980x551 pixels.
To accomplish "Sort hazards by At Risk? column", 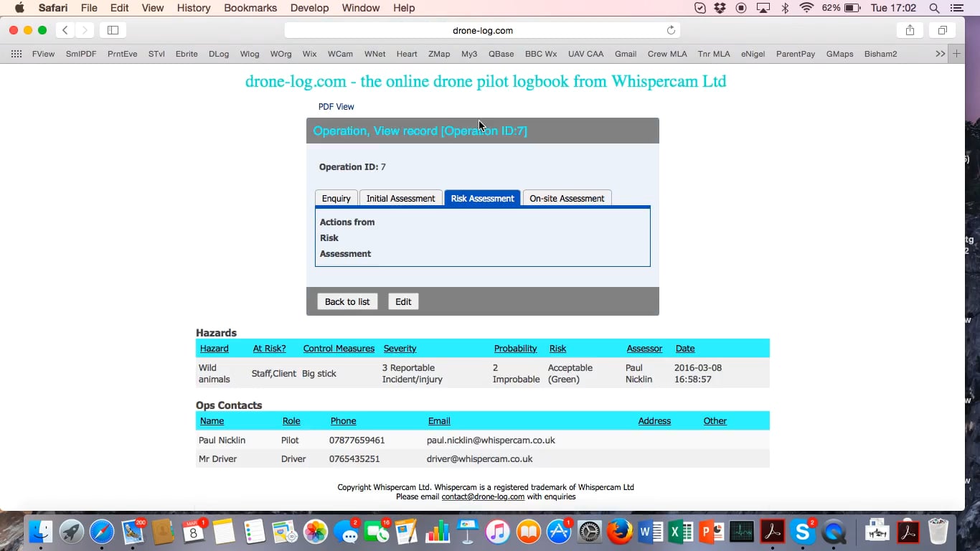I will coord(269,349).
